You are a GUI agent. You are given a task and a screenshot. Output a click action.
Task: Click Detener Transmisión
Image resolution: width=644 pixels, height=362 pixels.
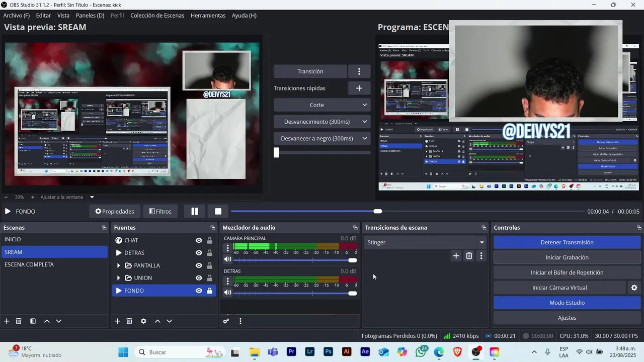tap(567, 242)
